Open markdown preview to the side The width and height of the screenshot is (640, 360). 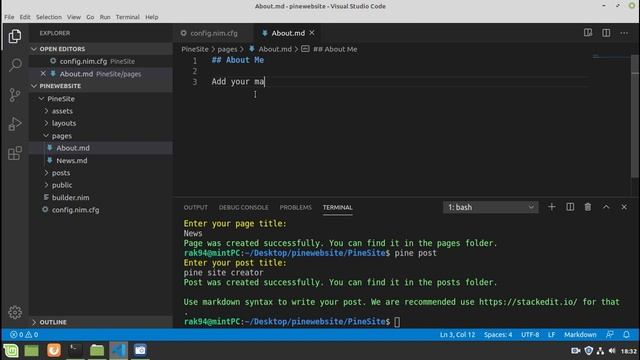(x=588, y=33)
